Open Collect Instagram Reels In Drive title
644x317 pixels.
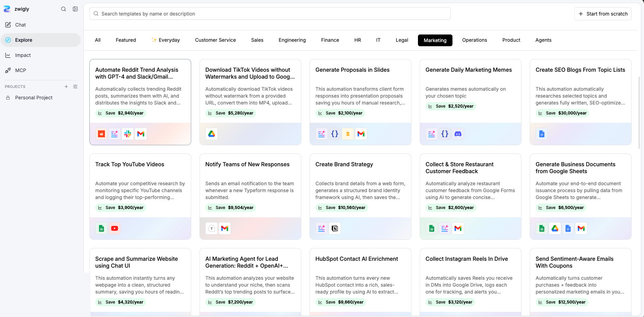467,259
